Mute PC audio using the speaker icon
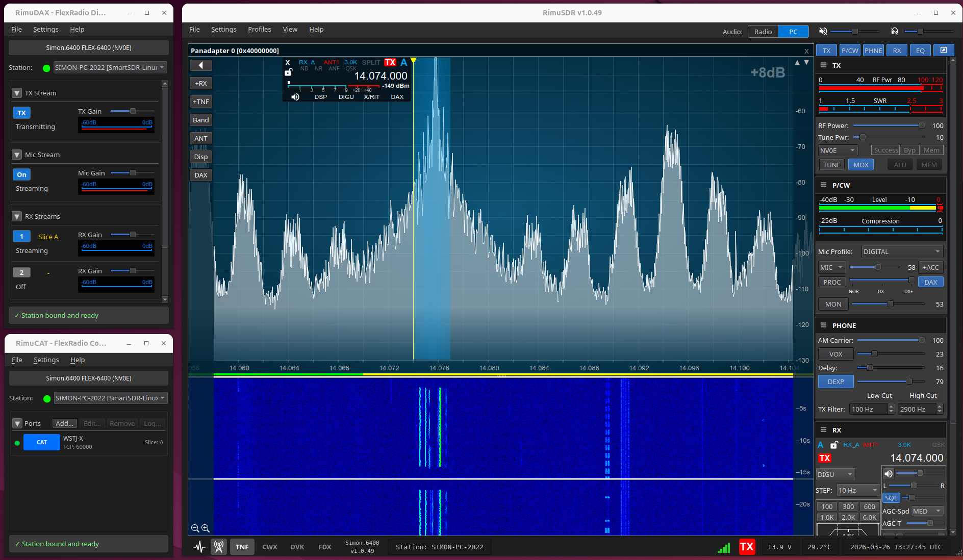 click(822, 31)
